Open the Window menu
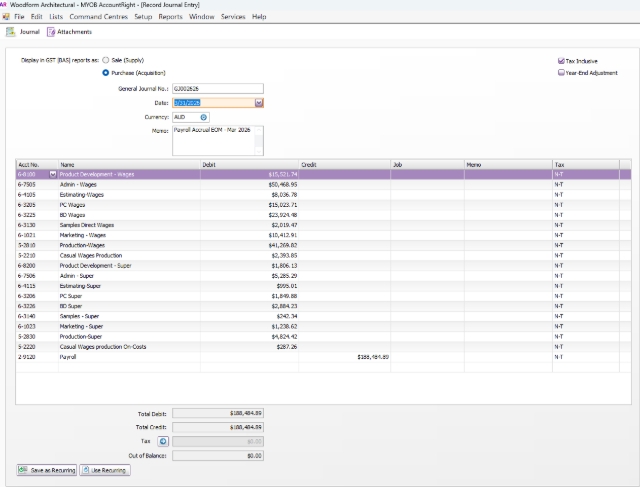640x487 pixels. [202, 17]
